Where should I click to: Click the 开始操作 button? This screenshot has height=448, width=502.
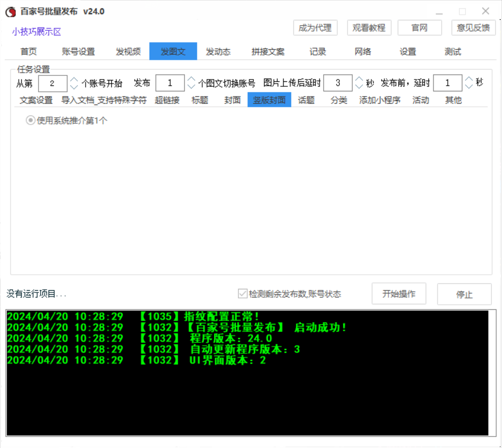399,294
